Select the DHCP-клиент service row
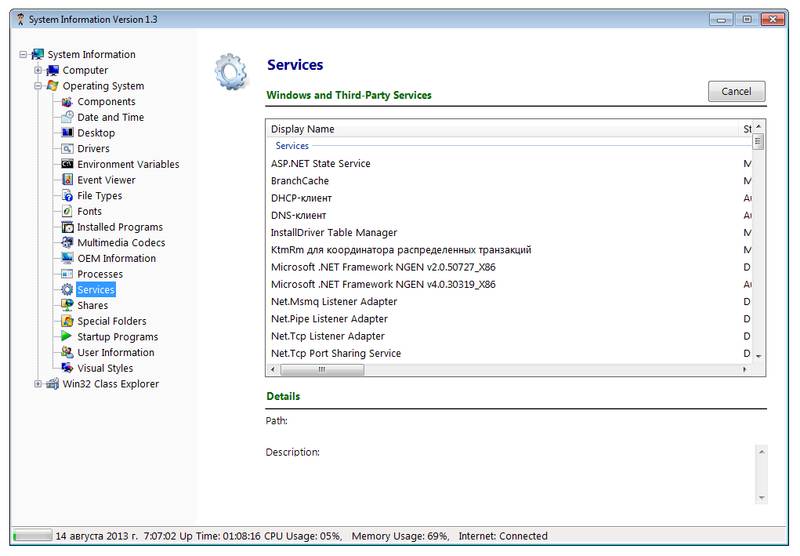Image resolution: width=800 pixels, height=556 pixels. click(509, 198)
